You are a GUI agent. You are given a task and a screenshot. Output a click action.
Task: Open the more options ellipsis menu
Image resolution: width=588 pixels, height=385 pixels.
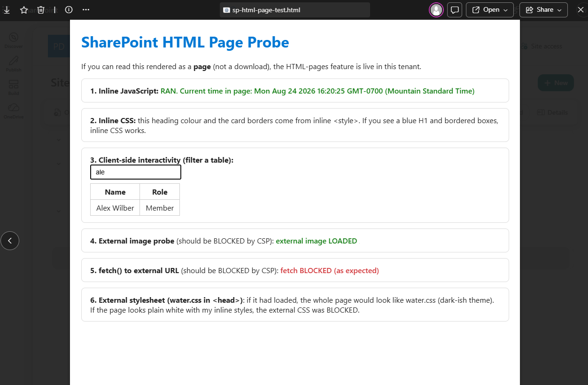click(85, 10)
